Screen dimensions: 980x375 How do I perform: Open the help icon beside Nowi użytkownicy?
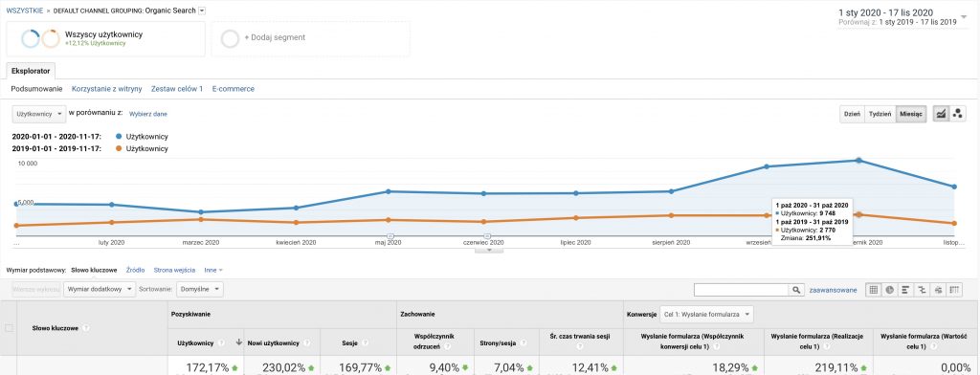(307, 342)
